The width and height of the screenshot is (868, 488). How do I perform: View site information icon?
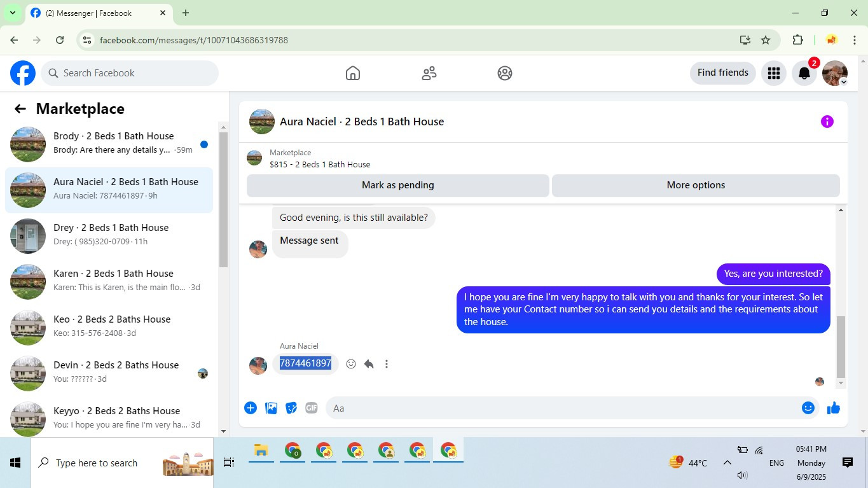click(x=88, y=40)
